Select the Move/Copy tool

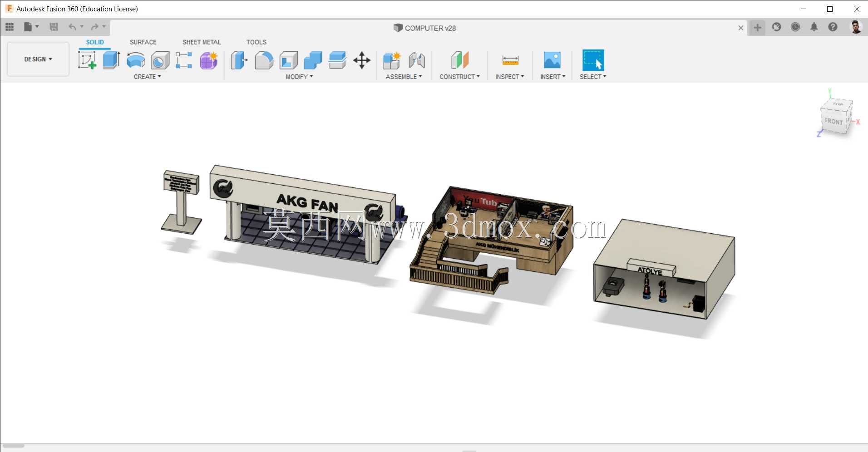362,60
